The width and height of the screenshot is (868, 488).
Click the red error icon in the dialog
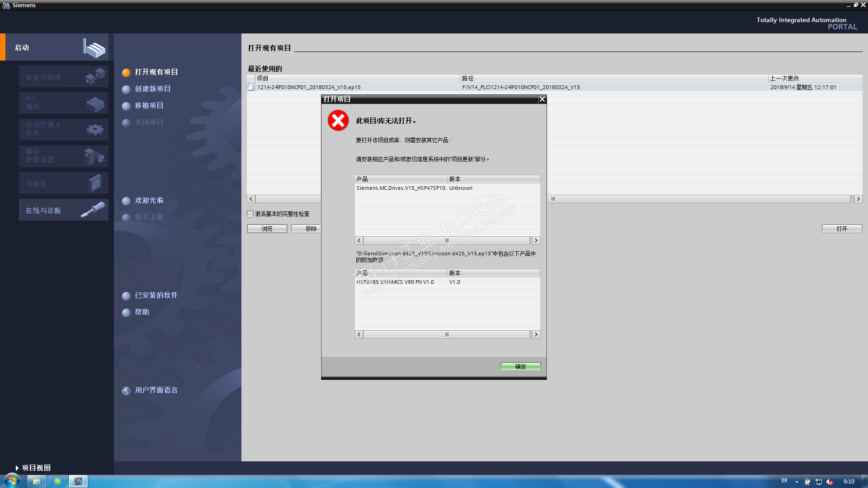pyautogui.click(x=338, y=121)
